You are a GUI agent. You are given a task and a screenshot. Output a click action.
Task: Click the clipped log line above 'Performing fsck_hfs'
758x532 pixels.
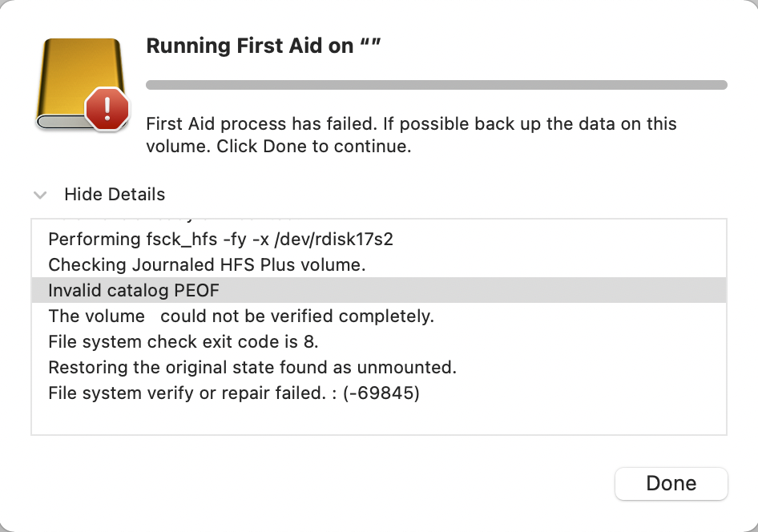[x=168, y=222]
